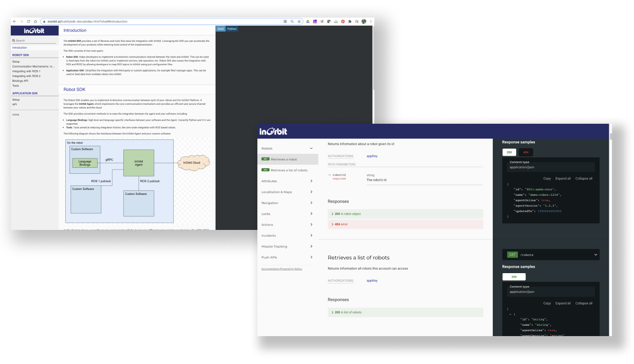Open the Chrome extensions puzzle icon
Screen dimensions: 634x364
(350, 21)
